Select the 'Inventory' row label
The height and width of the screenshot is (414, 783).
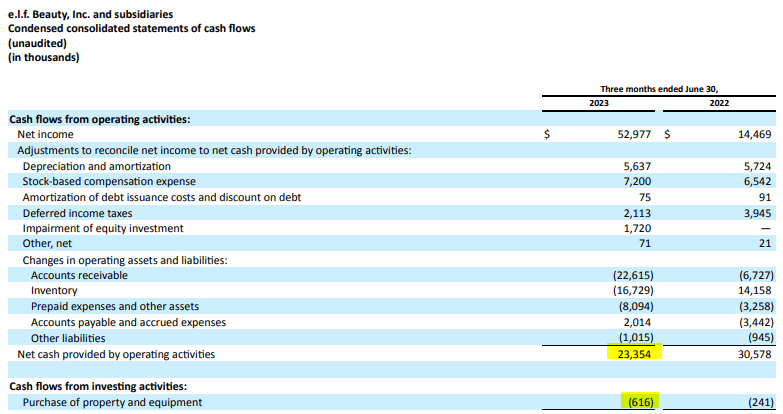[x=54, y=290]
